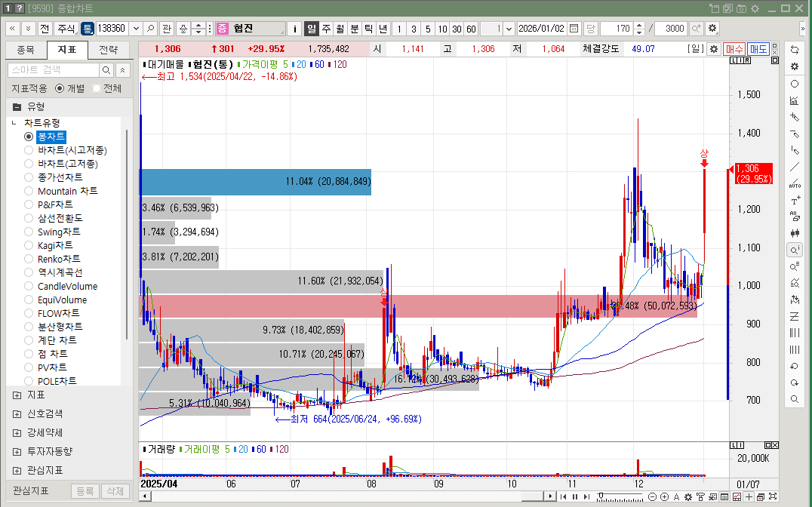The image size is (812, 507).
Task: Click the candlestick pattern tool icon
Action: [x=795, y=234]
